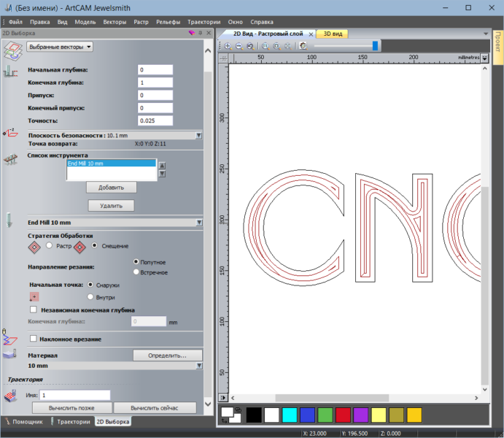Click the material block icon
Viewport: 504px width, 438px height.
9,354
